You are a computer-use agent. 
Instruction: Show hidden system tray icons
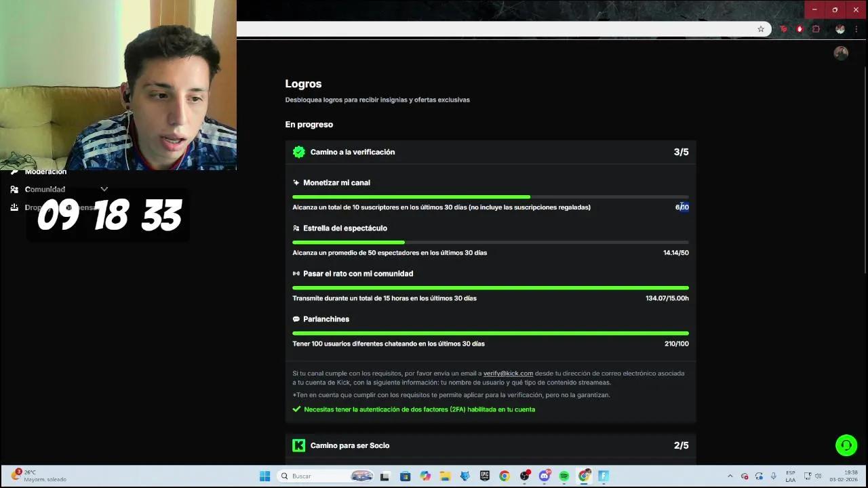click(x=730, y=476)
